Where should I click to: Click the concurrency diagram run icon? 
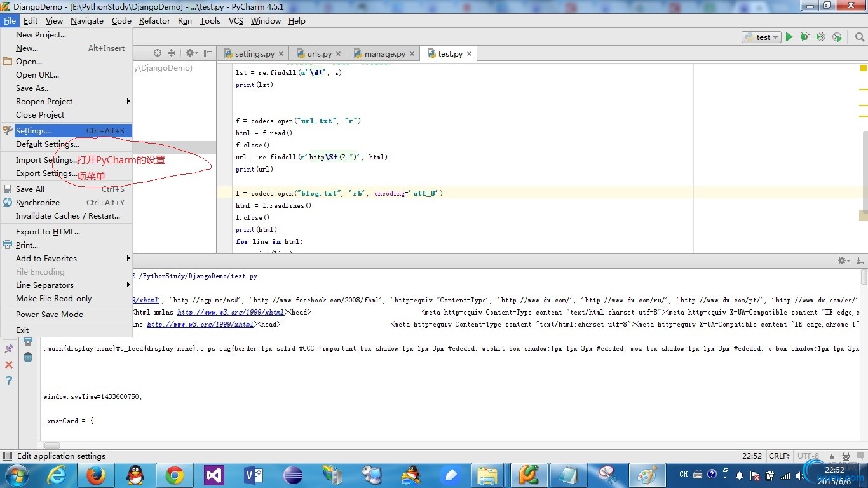837,37
